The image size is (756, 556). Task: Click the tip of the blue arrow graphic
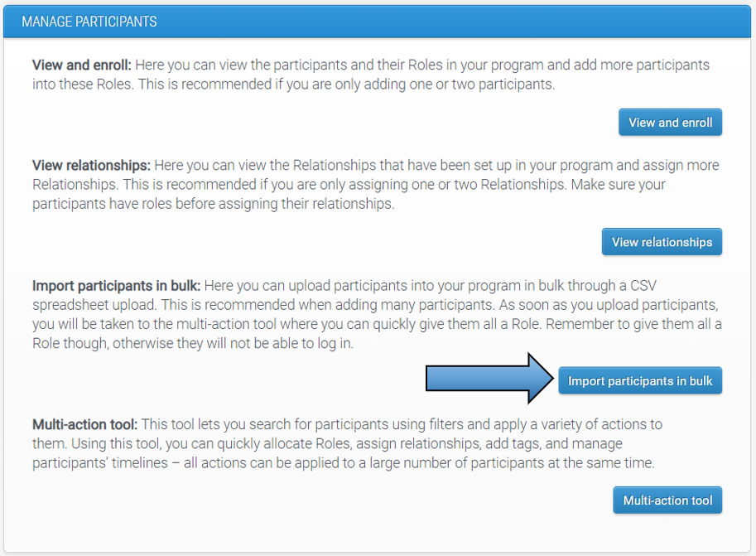pos(553,380)
